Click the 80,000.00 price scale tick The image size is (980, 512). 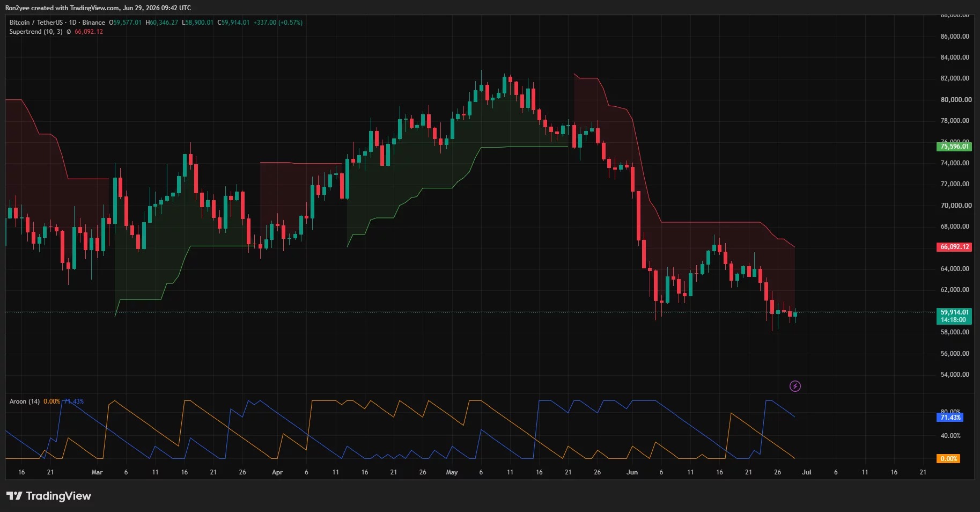956,100
